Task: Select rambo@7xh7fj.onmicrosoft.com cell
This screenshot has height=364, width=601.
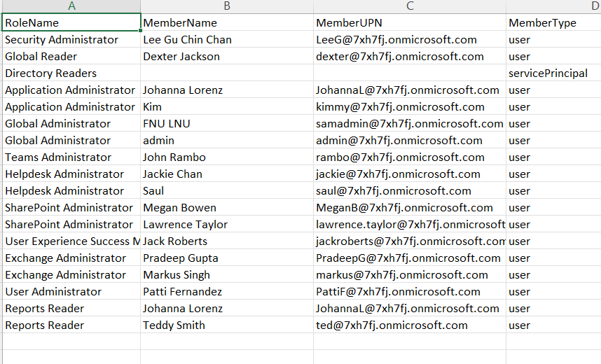Action: click(x=410, y=157)
